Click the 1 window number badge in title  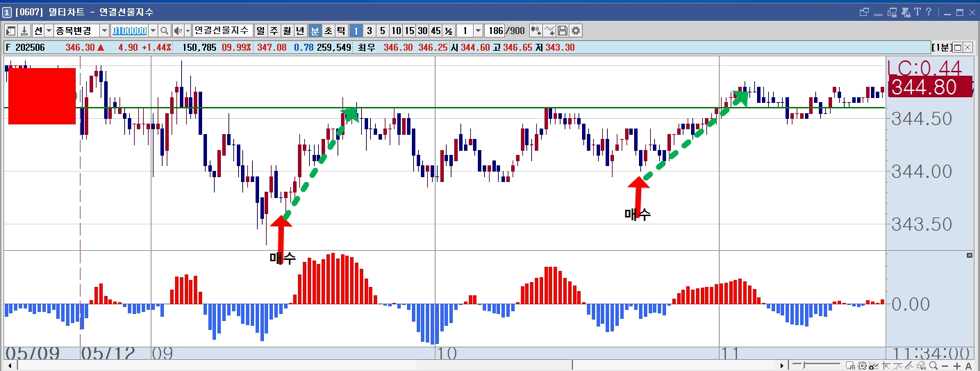[7, 12]
